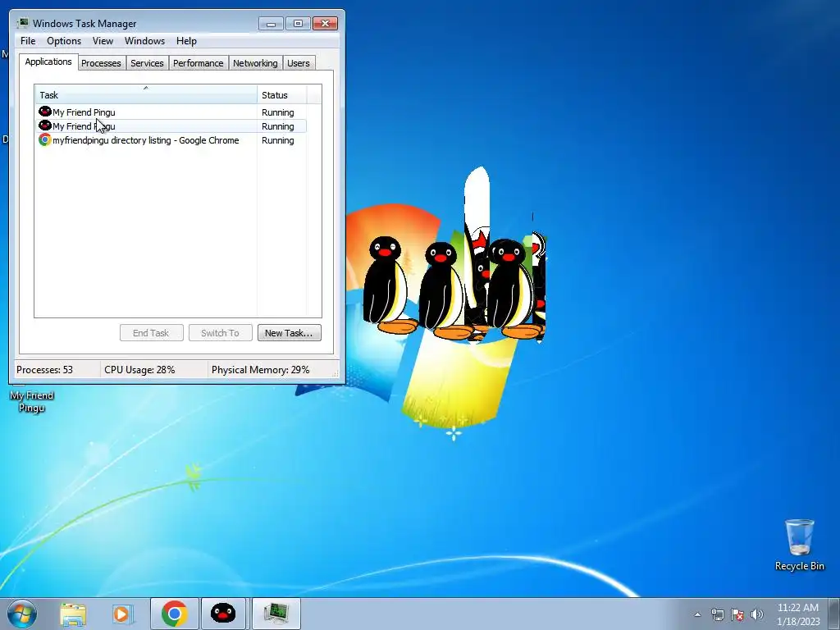Switch to the Processes tab
This screenshot has height=630, width=840.
pyautogui.click(x=101, y=63)
